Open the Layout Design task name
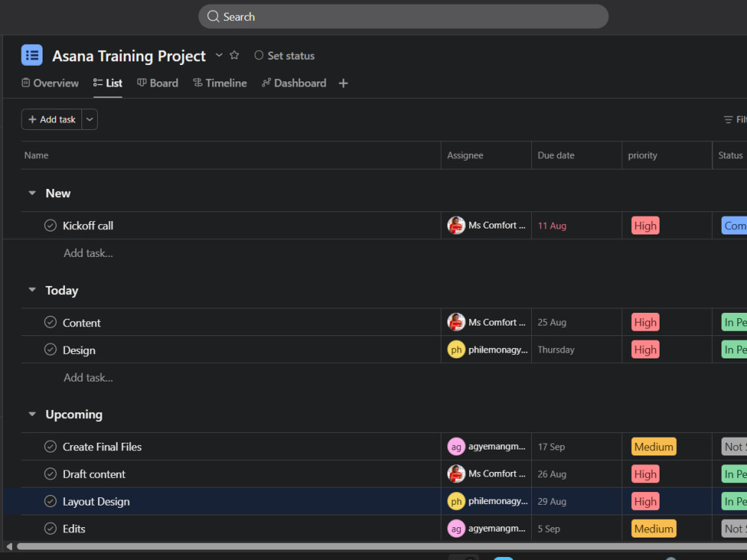This screenshot has width=747, height=560. tap(96, 502)
